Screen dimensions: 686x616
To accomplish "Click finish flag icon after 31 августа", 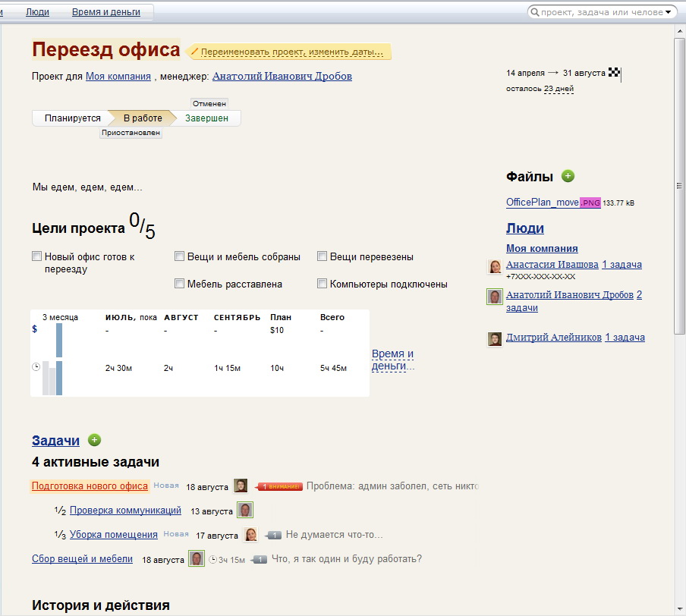I will [615, 74].
